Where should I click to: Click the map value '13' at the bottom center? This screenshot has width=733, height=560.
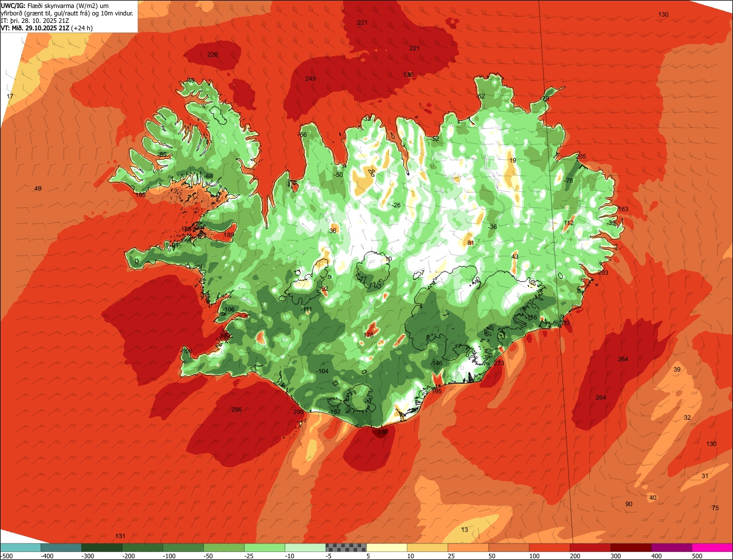point(464,530)
